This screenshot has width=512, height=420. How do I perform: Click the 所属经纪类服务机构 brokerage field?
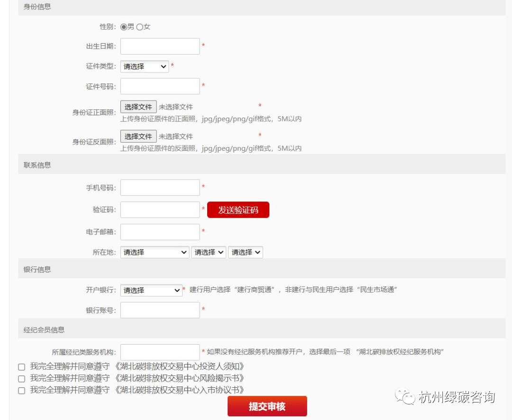(160, 353)
